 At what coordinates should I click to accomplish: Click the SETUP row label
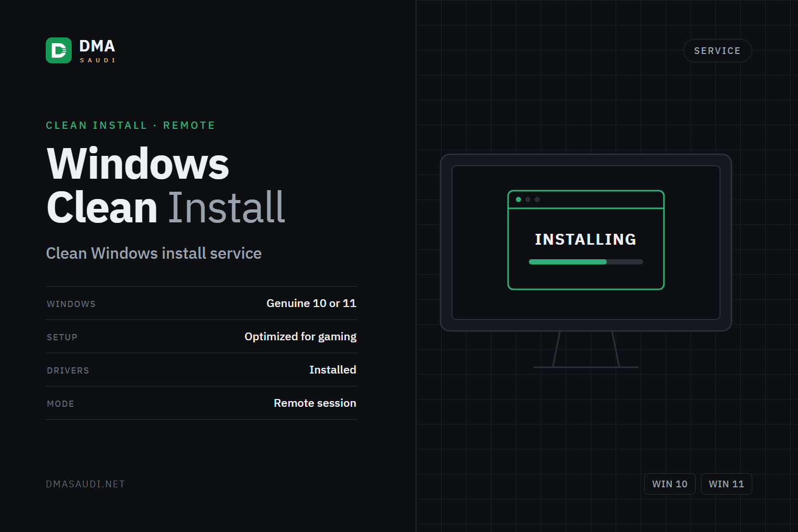62,337
